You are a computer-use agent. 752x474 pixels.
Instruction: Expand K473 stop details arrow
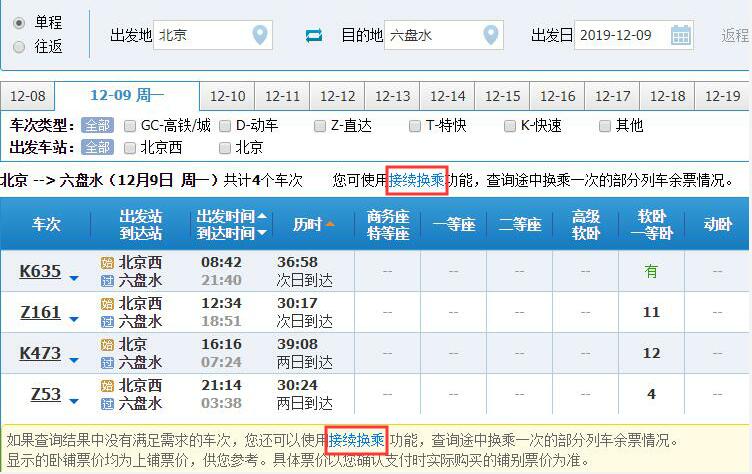(73, 360)
